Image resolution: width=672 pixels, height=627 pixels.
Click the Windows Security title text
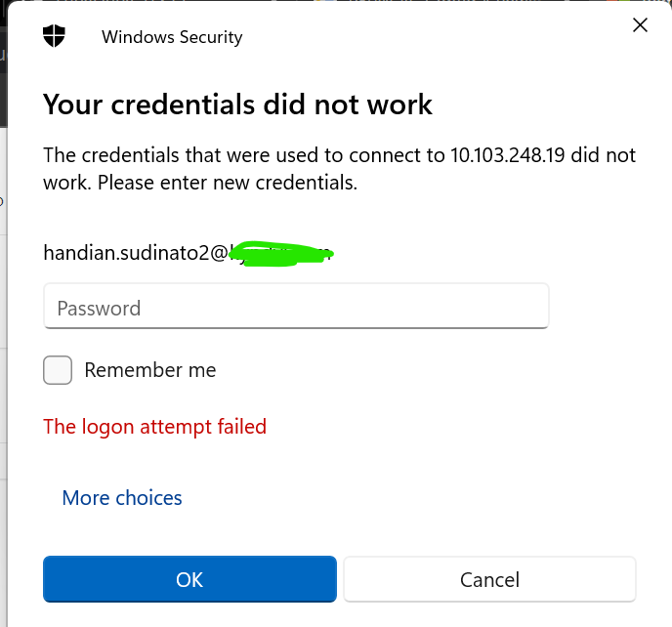(x=172, y=37)
